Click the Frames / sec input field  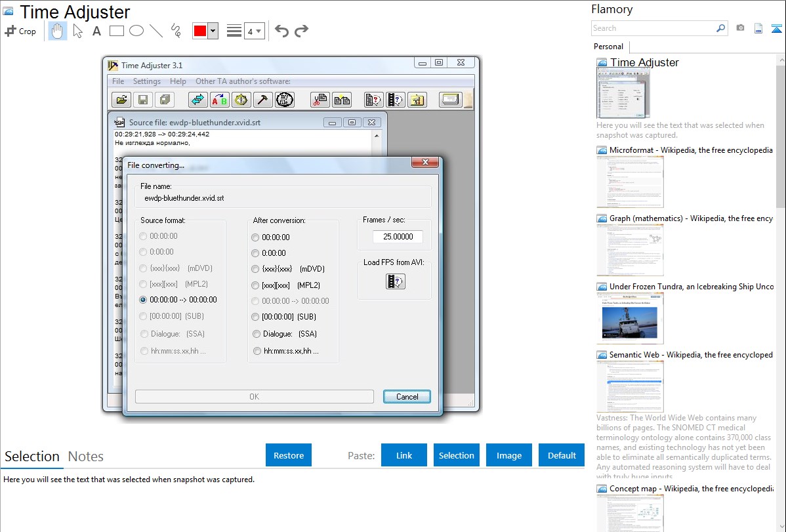click(x=398, y=237)
